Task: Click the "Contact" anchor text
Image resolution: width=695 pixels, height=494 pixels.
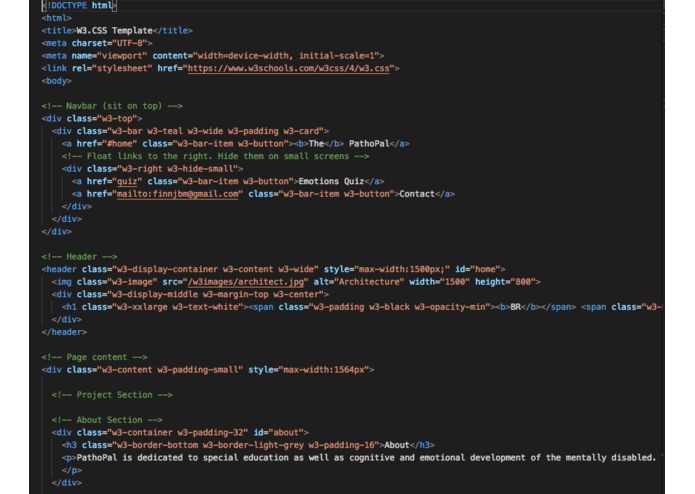Action: [417, 194]
